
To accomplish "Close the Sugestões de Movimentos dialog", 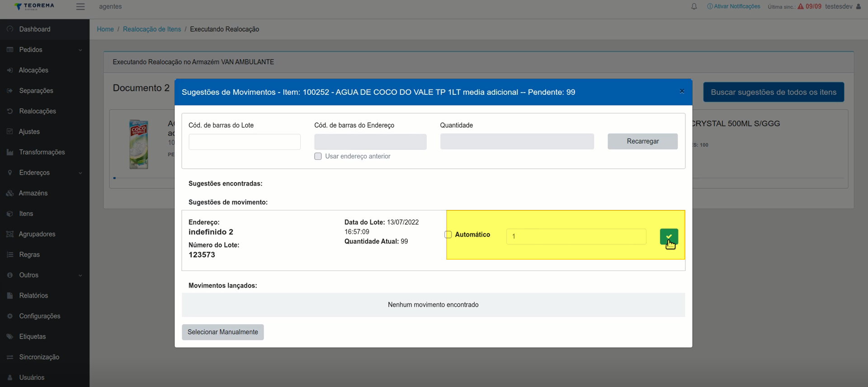I will pyautogui.click(x=682, y=91).
